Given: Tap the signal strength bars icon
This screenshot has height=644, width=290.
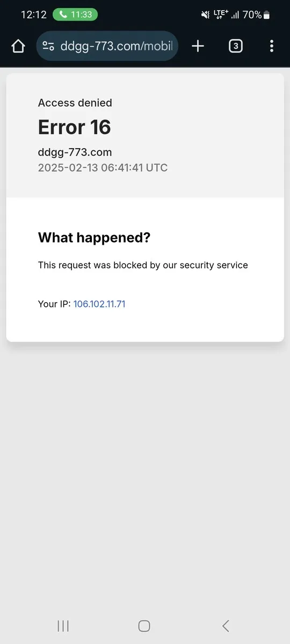Looking at the screenshot, I should (235, 15).
